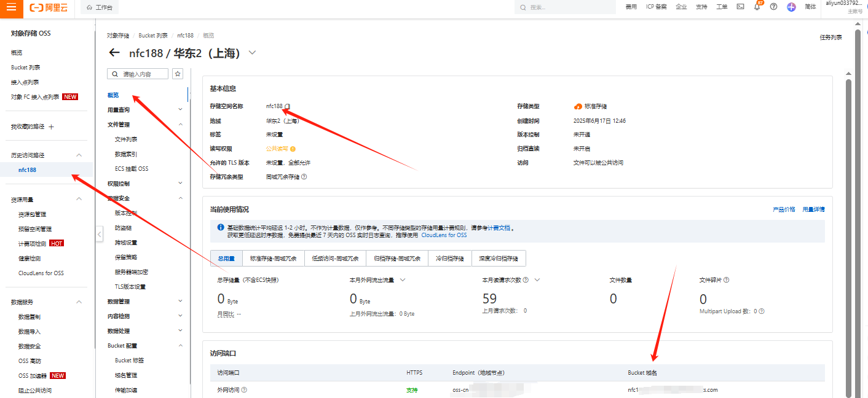This screenshot has width=868, height=398.
Task: Expand 权限控制 menu
Action: [x=180, y=183]
